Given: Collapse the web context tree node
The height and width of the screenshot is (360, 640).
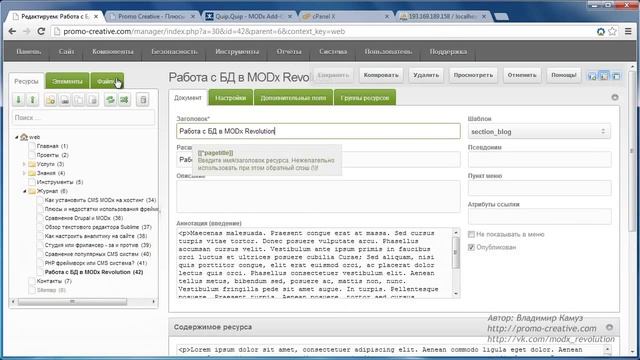Looking at the screenshot, I should (17, 137).
